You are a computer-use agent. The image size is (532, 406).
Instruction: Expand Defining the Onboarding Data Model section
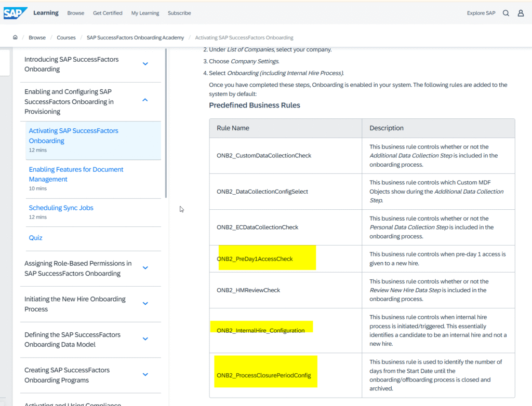[145, 339]
